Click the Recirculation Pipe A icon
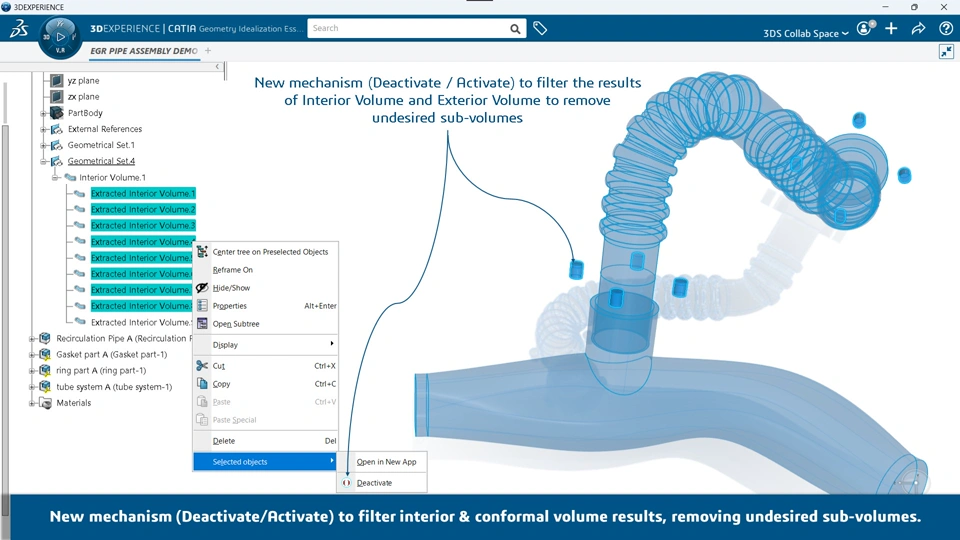 click(x=45, y=338)
